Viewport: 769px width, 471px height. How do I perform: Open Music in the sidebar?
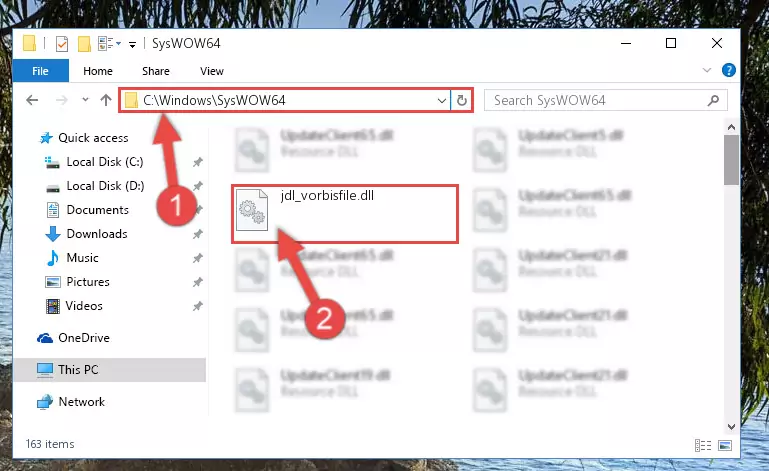click(82, 258)
